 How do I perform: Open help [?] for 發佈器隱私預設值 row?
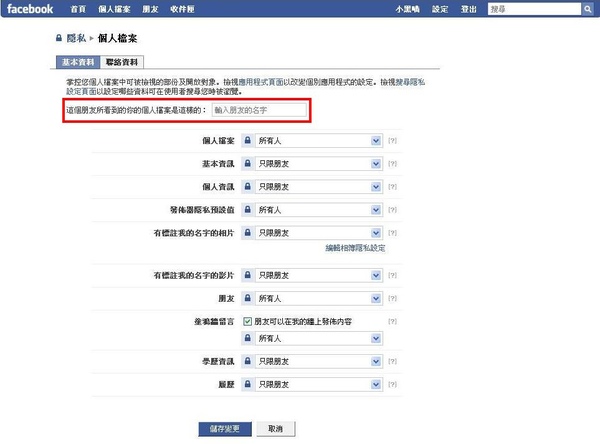coord(392,209)
